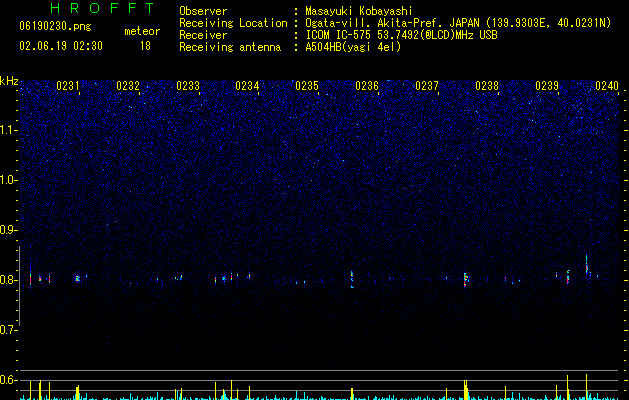Click the kHz axis unit label
This screenshot has width=629, height=400.
click(9, 81)
